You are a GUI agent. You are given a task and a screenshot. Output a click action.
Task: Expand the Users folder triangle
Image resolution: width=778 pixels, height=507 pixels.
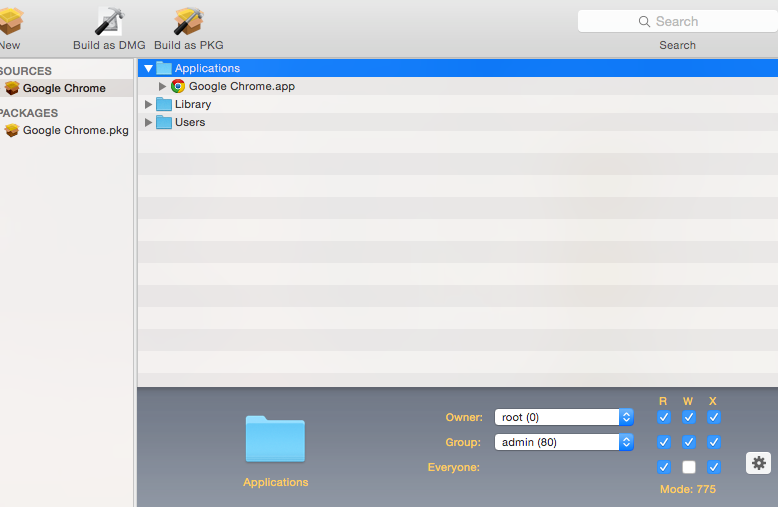[148, 122]
